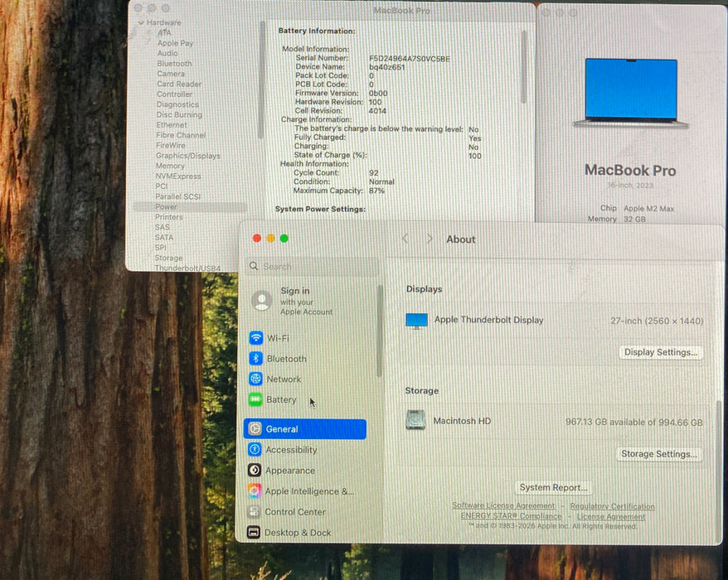This screenshot has height=580, width=728.
Task: Select ATA in System Report sidebar
Action: tap(164, 32)
